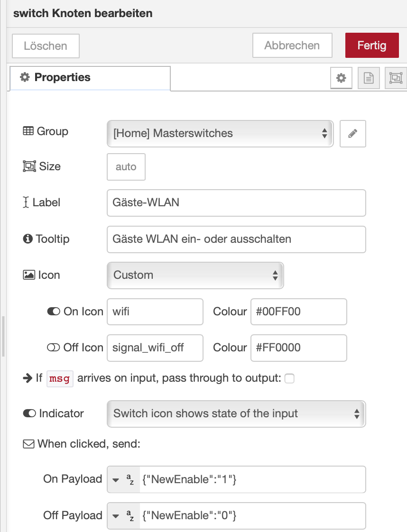Switch to the Properties tab
This screenshot has width=407, height=532.
[x=90, y=78]
